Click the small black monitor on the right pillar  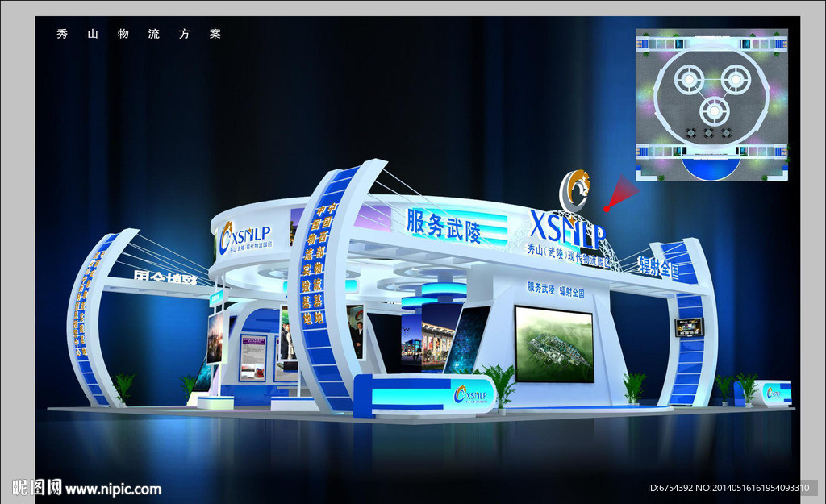(x=690, y=327)
